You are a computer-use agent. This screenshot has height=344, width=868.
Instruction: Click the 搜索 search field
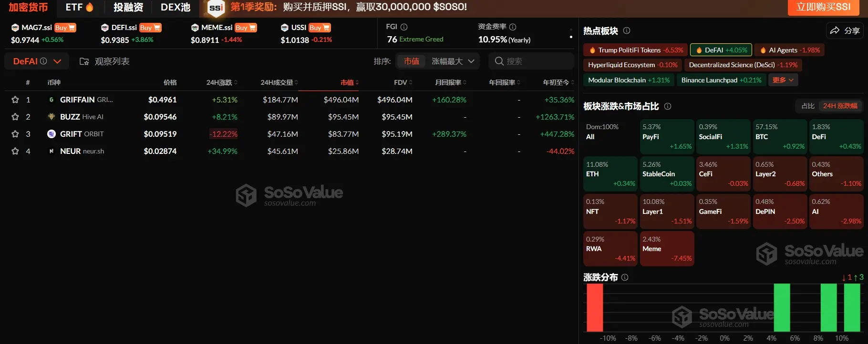[531, 61]
